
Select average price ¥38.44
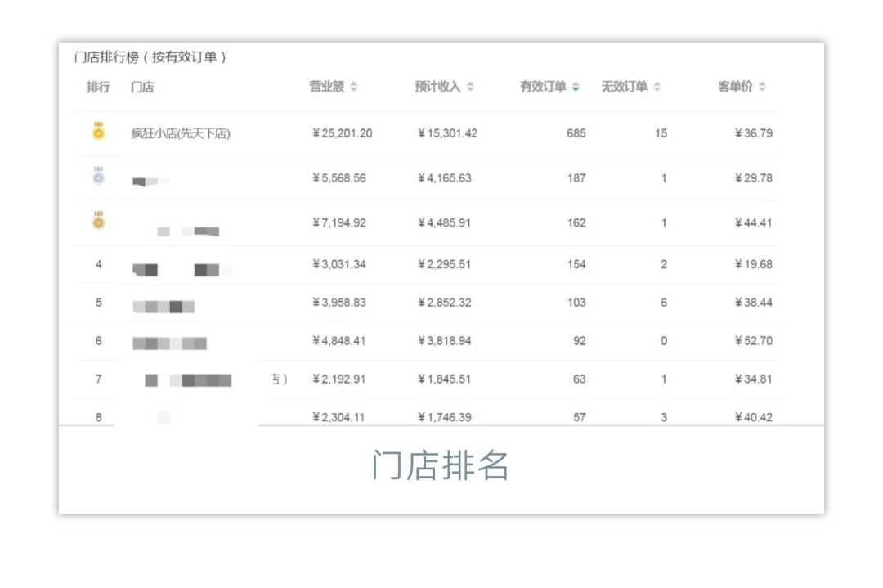coord(754,303)
